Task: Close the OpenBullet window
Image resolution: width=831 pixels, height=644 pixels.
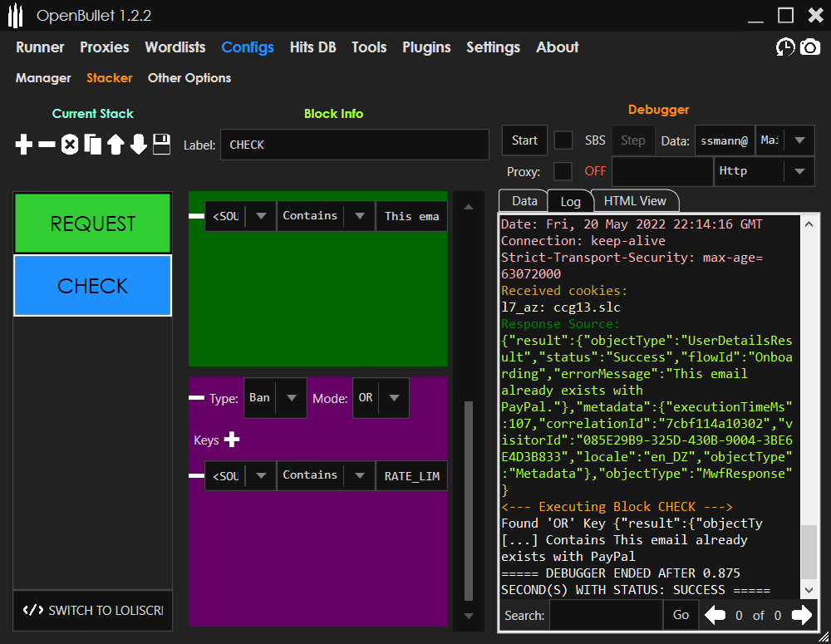Action: pos(816,15)
